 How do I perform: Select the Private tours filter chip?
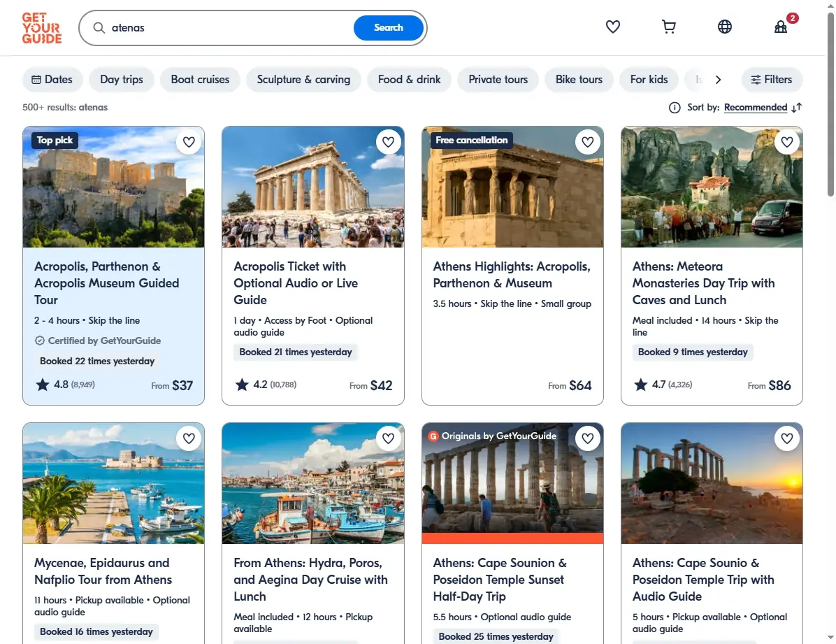[498, 80]
